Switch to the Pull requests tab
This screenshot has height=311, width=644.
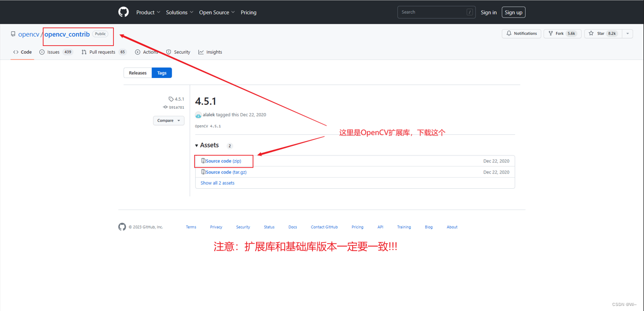click(104, 52)
